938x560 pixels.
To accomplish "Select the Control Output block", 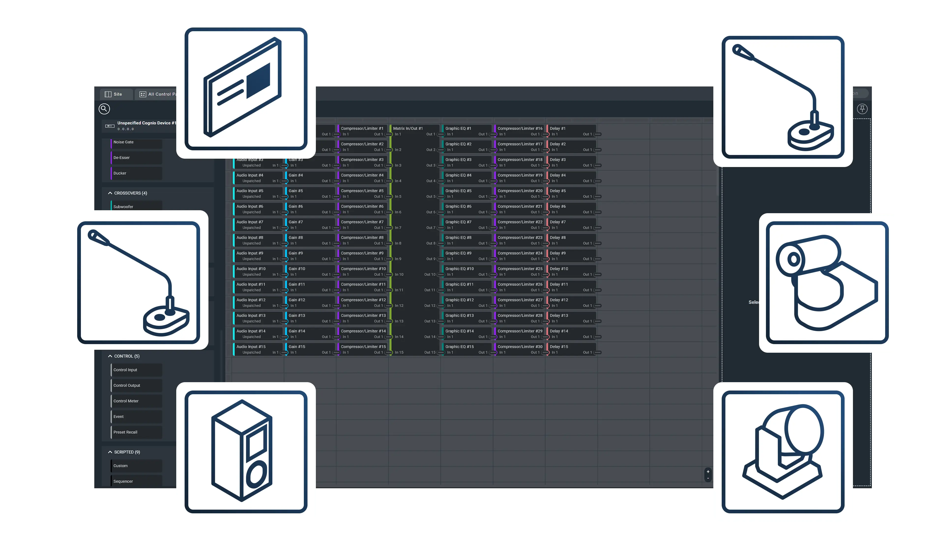I will point(137,385).
